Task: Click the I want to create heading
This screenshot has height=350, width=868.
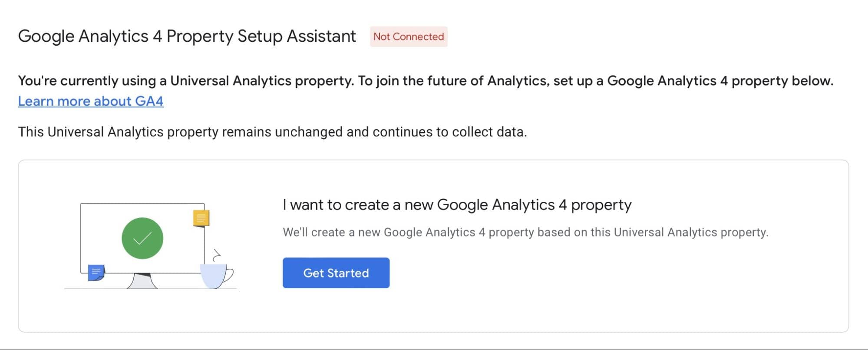Action: tap(458, 204)
